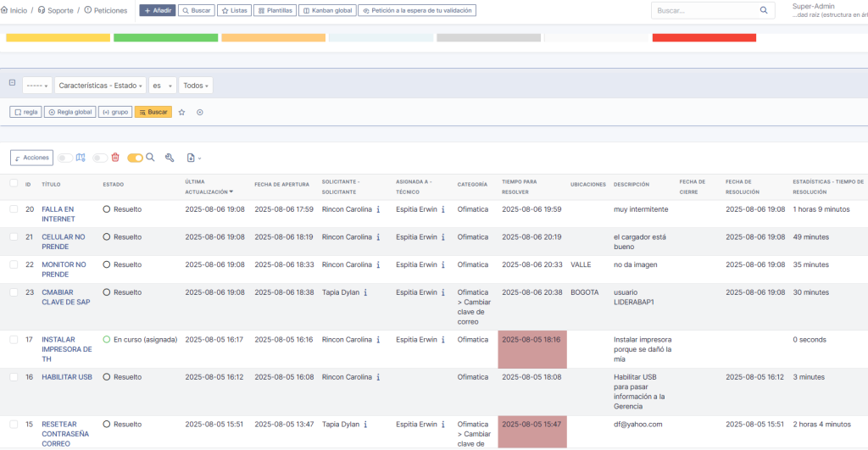Click Petición a la espera de tu validación
868x450 pixels.
point(417,10)
